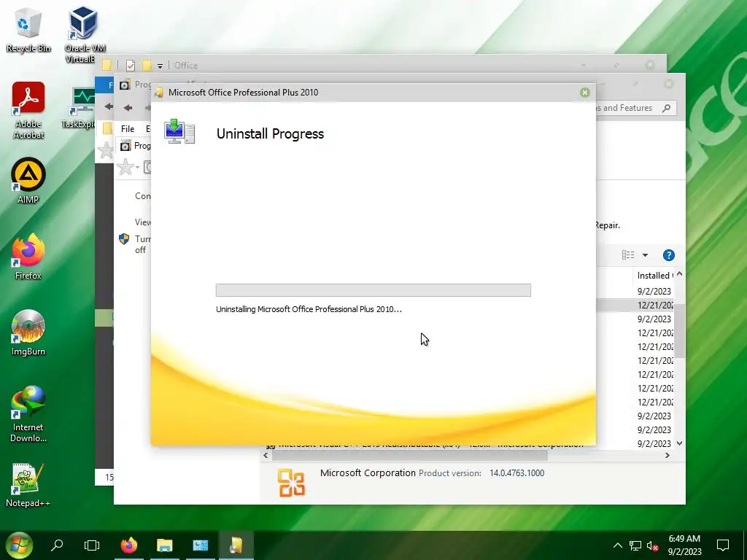Click the program list scroll up arrow

pos(680,274)
